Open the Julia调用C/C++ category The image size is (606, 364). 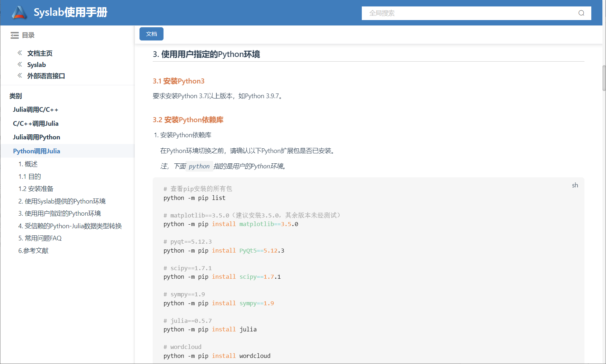(35, 110)
